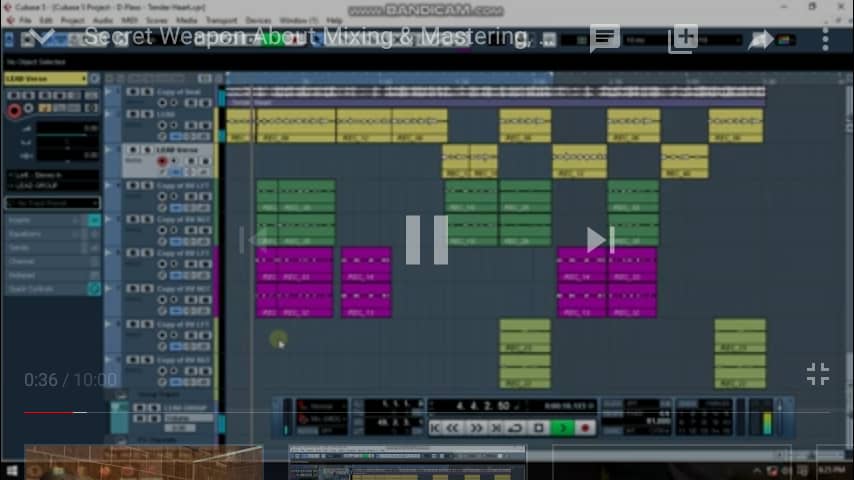Solo the LEAD track
Screen dimensions: 854x480
(147, 114)
